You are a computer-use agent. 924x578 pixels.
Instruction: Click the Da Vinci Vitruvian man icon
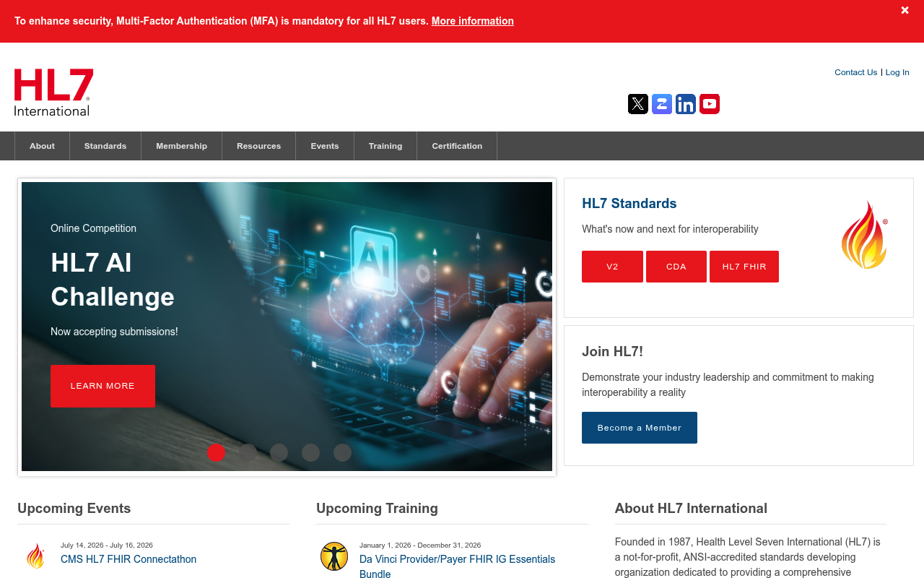pos(334,556)
